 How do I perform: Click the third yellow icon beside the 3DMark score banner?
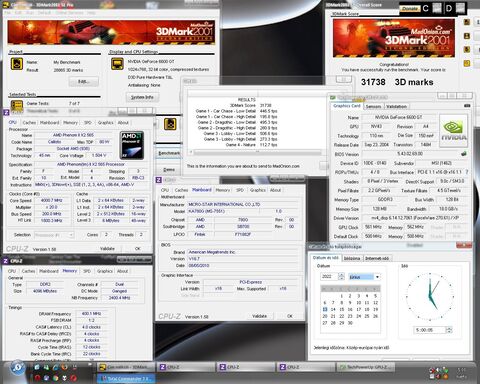467,49
